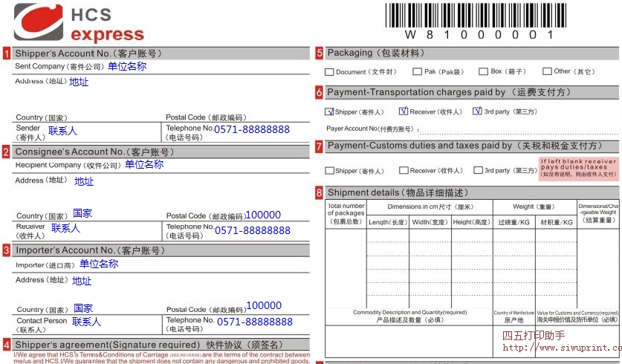Check the Other packaging checkbox
This screenshot has width=622, height=364.
[x=547, y=72]
